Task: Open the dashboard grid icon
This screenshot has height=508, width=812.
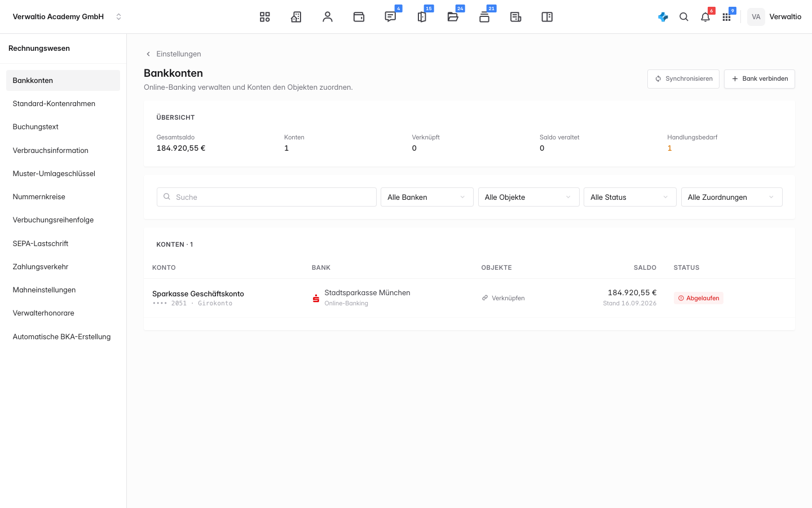Action: click(265, 17)
